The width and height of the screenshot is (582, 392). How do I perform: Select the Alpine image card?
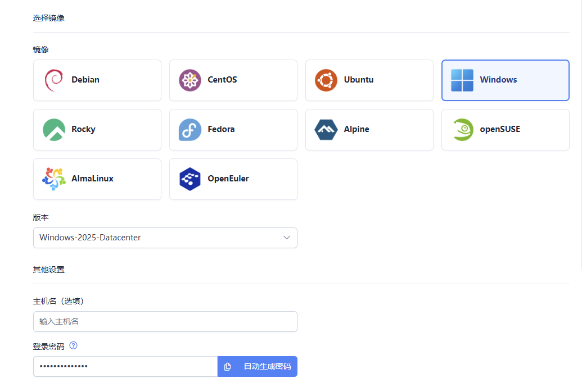[x=369, y=129]
